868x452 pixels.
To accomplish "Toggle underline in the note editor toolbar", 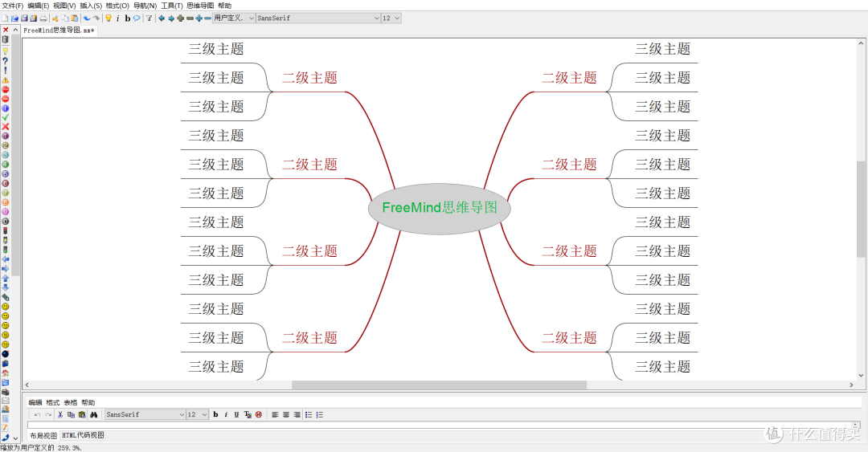I will 236,414.
